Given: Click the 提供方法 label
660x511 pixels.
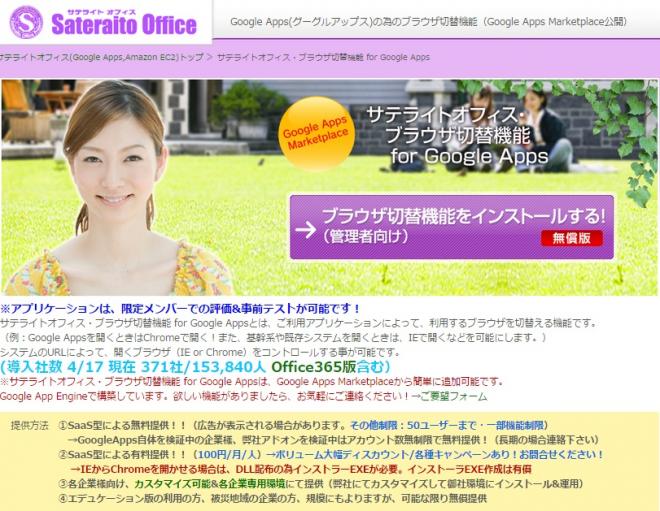Looking at the screenshot, I should coord(29,426).
